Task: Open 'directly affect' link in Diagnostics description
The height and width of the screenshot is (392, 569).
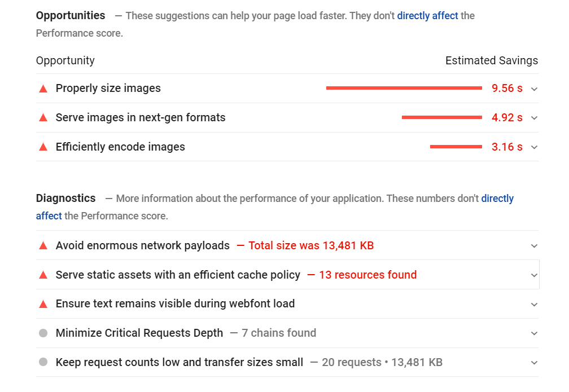Action: [x=497, y=199]
